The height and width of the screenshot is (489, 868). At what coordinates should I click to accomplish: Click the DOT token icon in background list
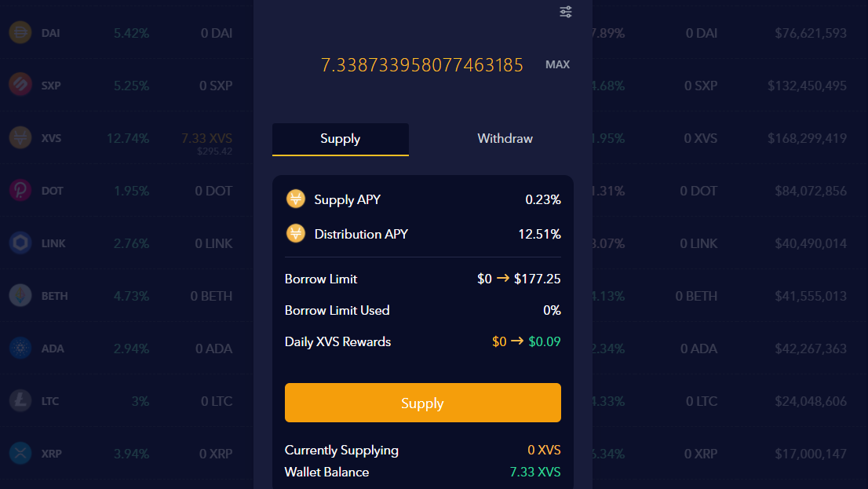(20, 190)
